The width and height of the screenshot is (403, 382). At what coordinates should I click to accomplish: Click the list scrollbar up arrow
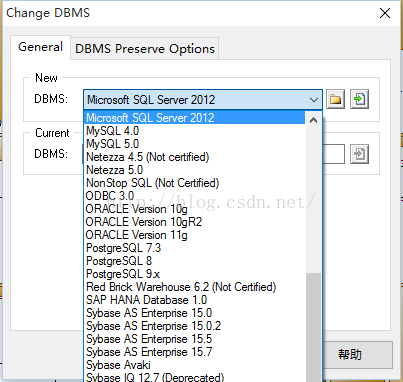[313, 120]
